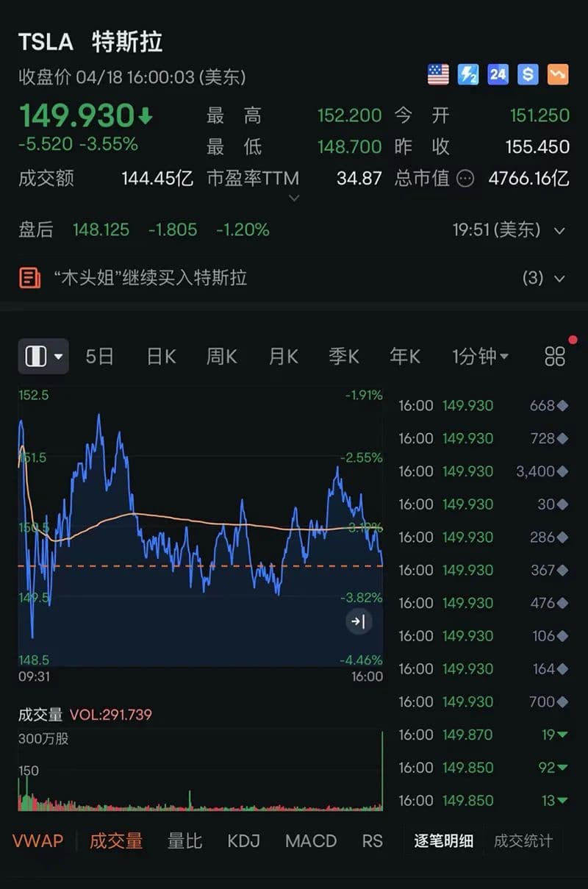This screenshot has width=588, height=889.
Task: Switch to the 月K chart
Action: coord(283,357)
